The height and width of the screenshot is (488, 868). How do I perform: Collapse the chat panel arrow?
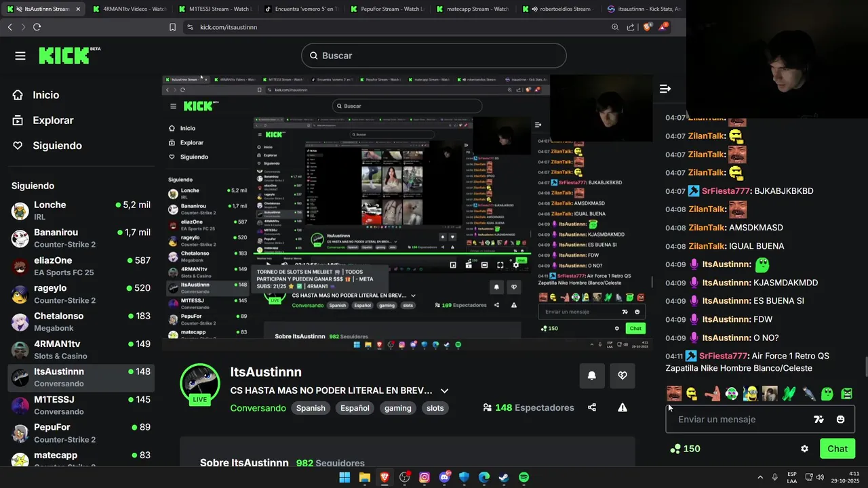[x=665, y=89]
